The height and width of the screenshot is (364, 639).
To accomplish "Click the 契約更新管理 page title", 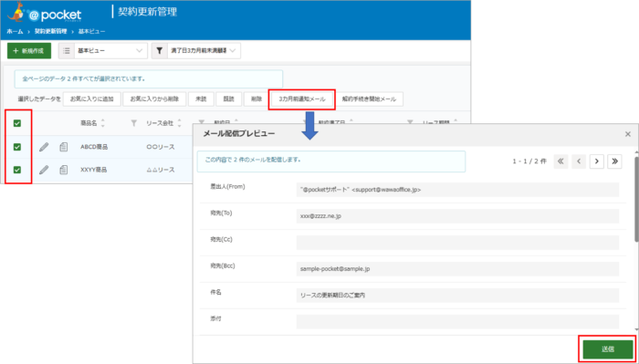I will tap(148, 12).
